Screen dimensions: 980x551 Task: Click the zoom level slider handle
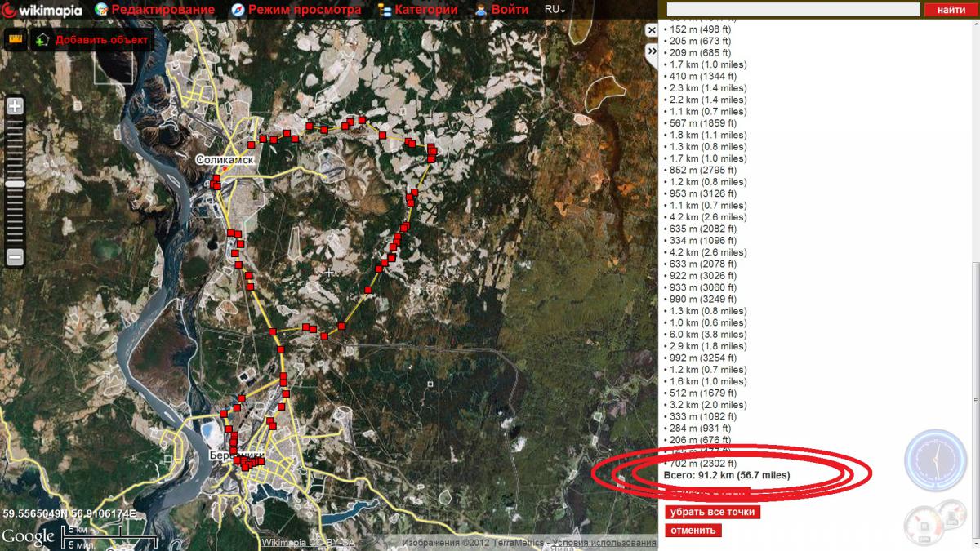pyautogui.click(x=15, y=184)
